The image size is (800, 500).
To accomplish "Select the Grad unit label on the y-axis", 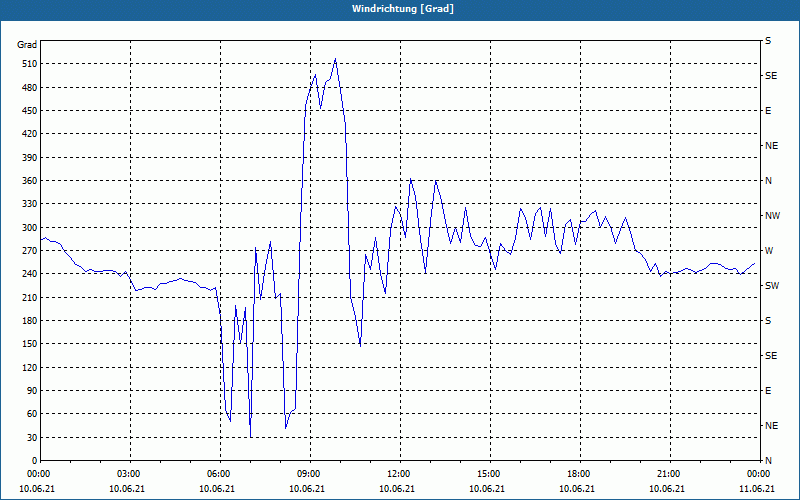I will [27, 45].
